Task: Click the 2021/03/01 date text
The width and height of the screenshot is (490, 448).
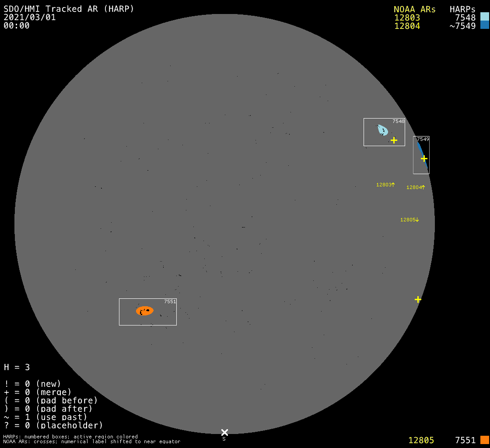Action: click(30, 17)
